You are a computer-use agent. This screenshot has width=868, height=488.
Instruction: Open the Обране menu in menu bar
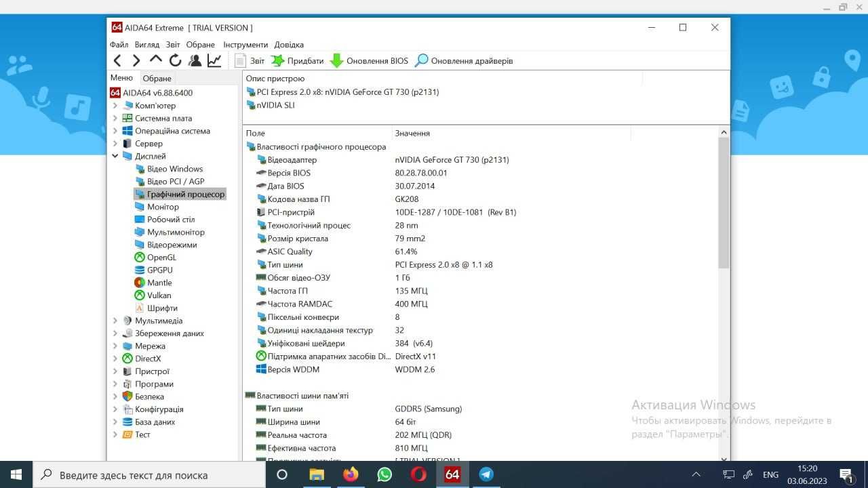[x=201, y=45]
